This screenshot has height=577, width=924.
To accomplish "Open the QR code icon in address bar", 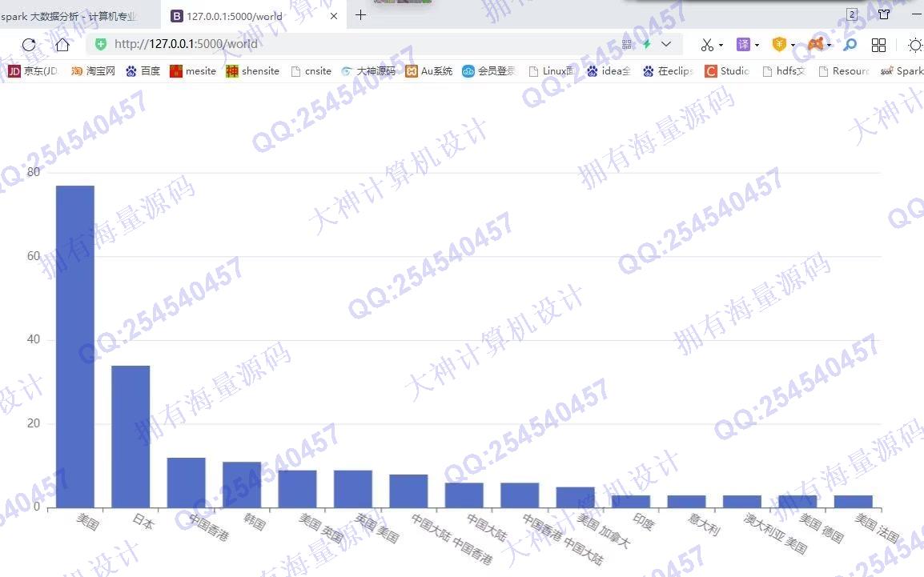I will (626, 44).
